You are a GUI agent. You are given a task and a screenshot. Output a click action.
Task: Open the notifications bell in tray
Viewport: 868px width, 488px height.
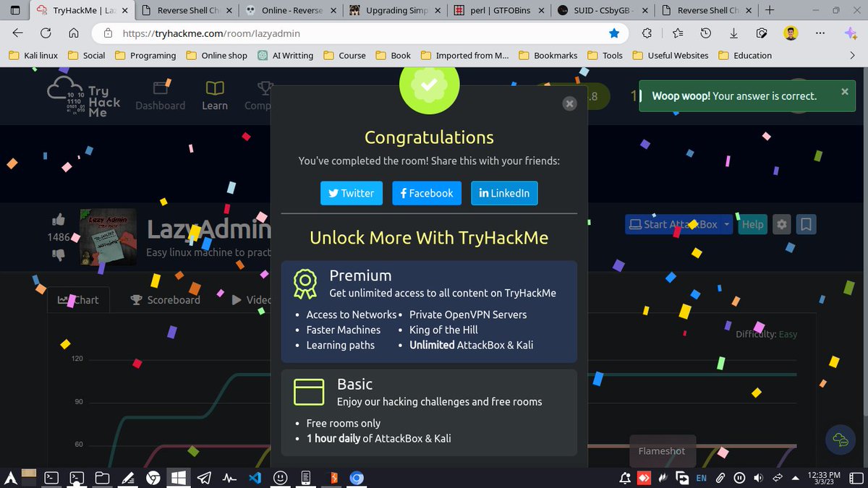point(626,478)
